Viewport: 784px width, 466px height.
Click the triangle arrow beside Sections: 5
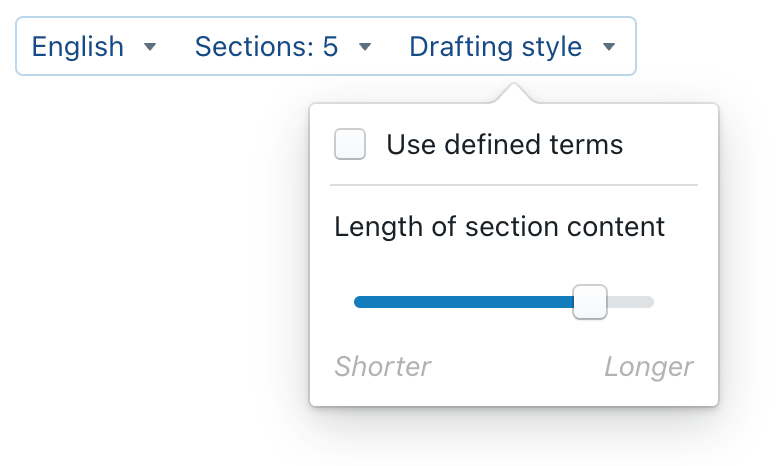(x=365, y=47)
